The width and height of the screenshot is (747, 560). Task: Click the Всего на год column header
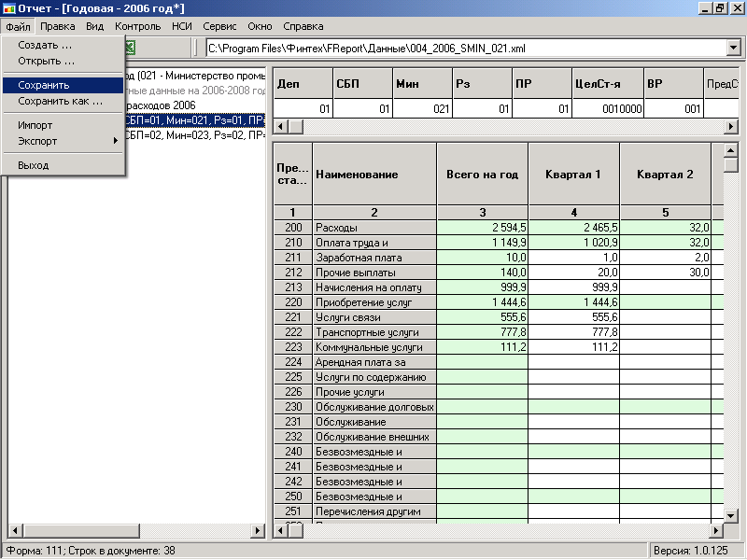coord(482,175)
